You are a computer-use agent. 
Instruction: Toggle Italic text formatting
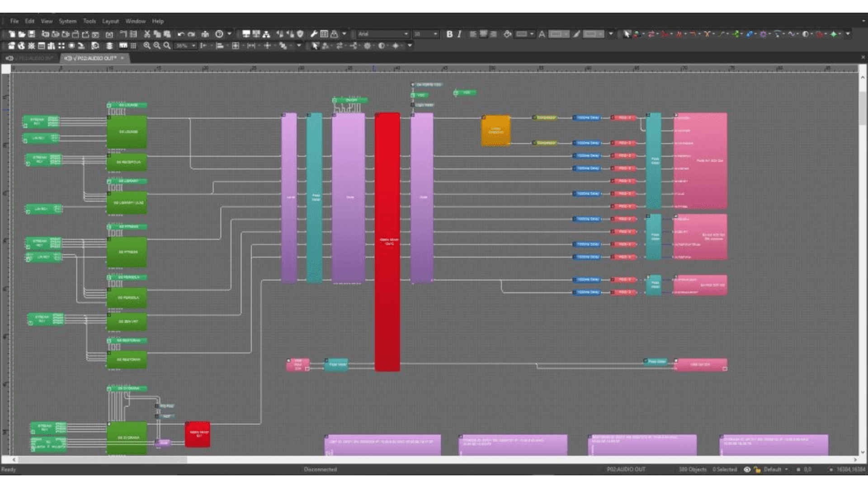[459, 34]
